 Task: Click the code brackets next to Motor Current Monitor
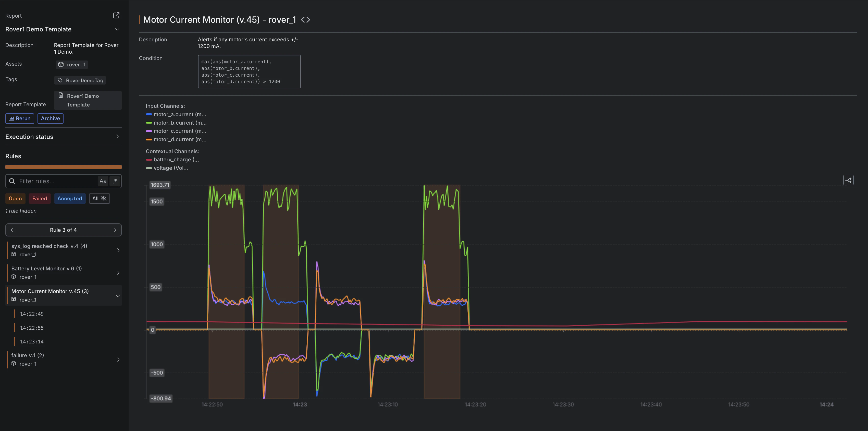[x=306, y=20]
